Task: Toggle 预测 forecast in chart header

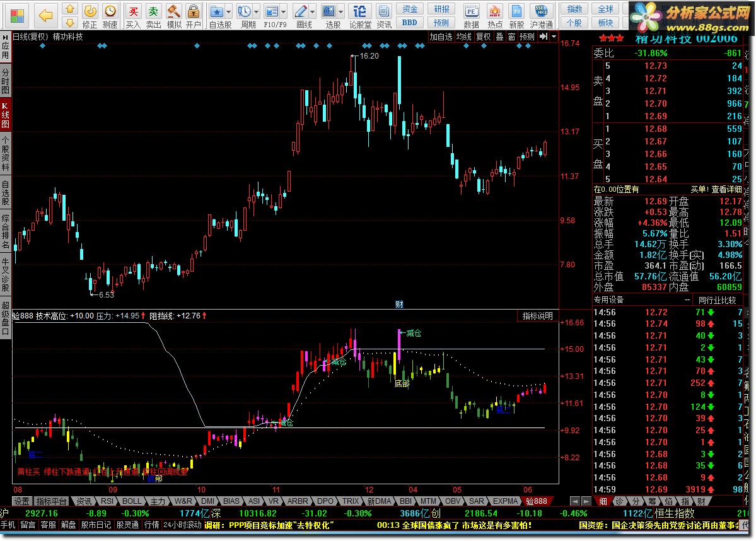Action: [x=527, y=37]
